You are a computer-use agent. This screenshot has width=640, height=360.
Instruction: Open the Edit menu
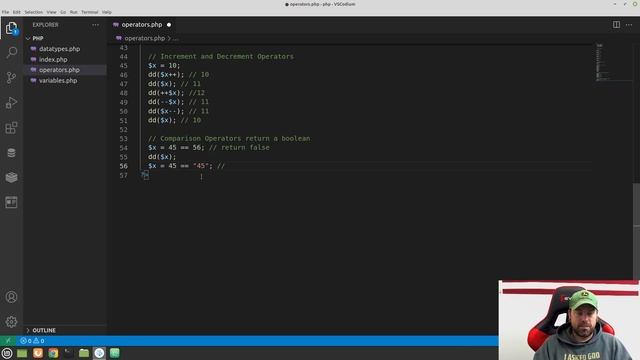click(17, 12)
